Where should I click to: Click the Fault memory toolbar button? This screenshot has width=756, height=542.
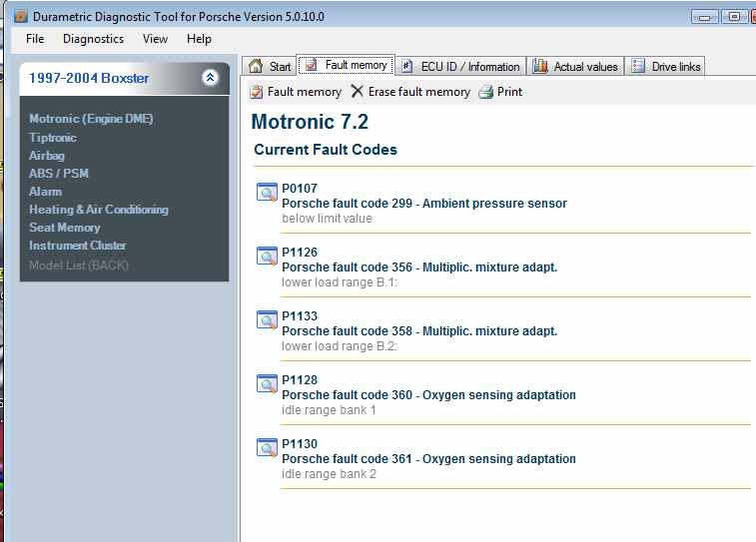point(296,92)
